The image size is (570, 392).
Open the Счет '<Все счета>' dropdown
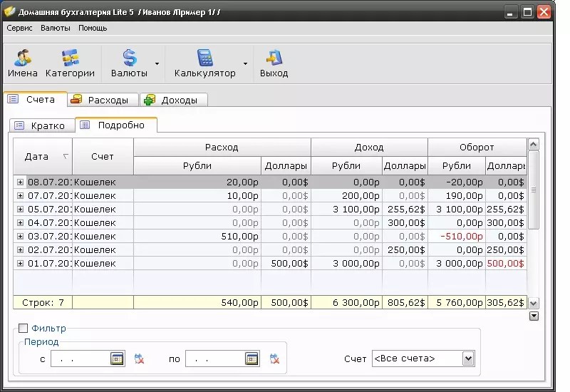(x=468, y=359)
